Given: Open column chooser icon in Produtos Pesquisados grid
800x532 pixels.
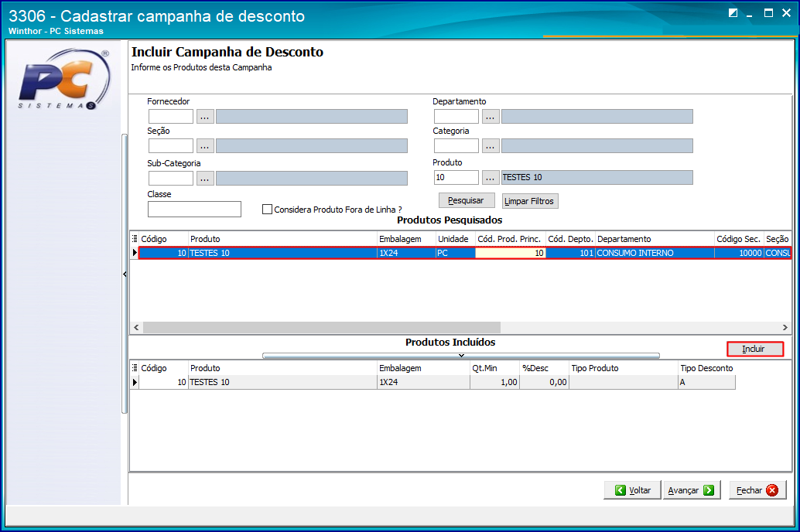Looking at the screenshot, I should pyautogui.click(x=135, y=239).
